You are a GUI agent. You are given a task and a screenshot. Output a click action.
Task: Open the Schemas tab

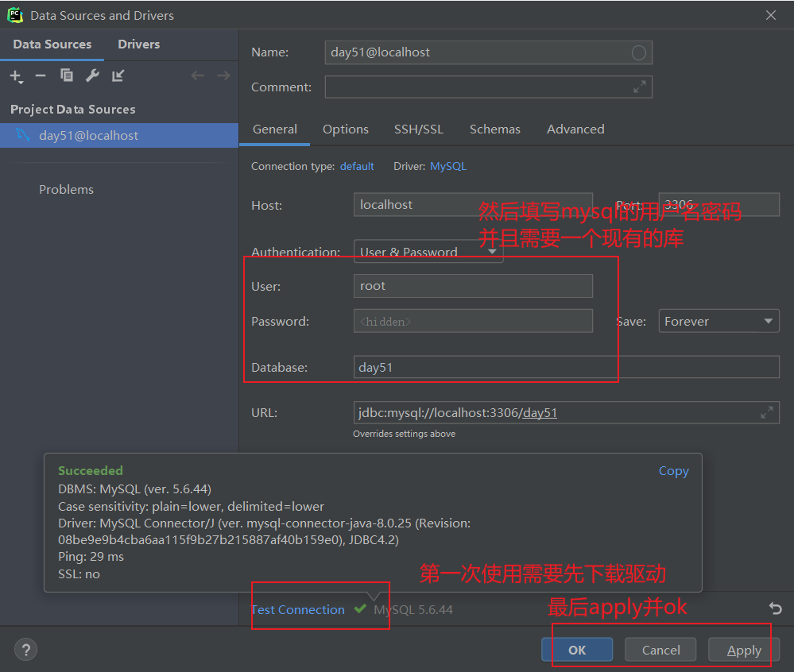494,129
